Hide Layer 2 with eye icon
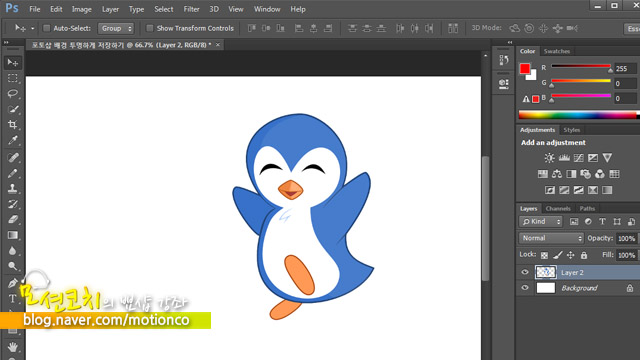 [x=525, y=272]
